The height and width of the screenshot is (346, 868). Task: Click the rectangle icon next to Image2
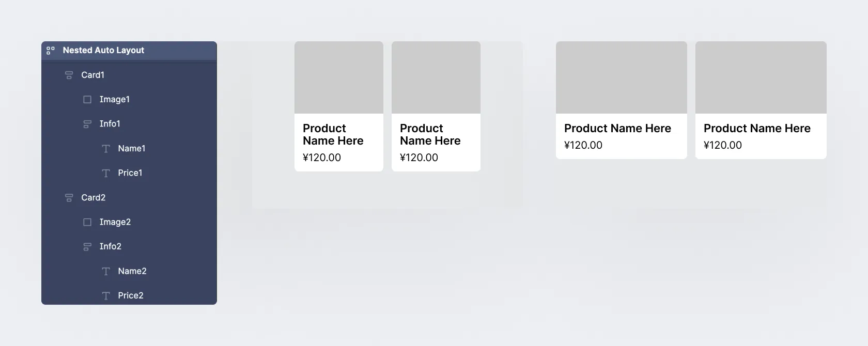pos(87,222)
